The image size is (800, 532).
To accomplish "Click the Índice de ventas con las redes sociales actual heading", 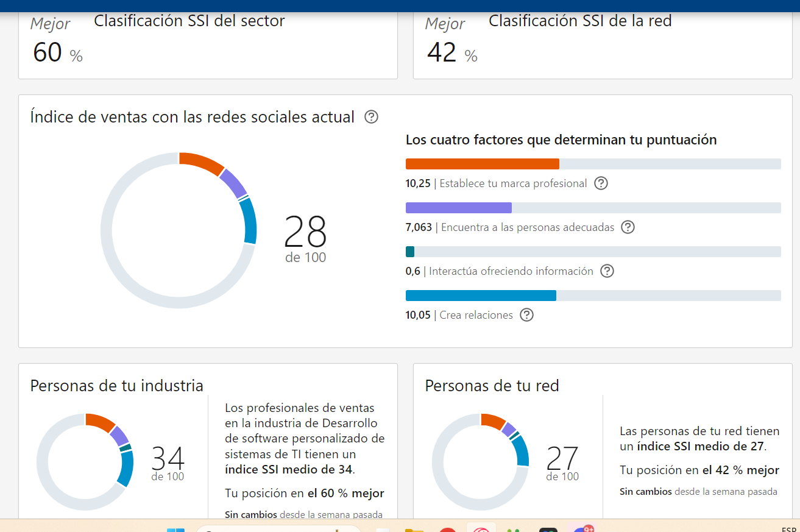I will (x=193, y=117).
